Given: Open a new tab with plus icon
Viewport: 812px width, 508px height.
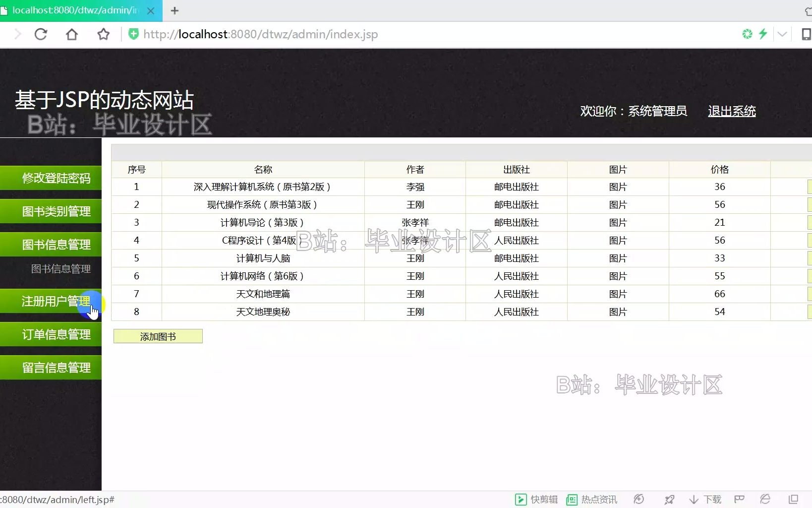Looking at the screenshot, I should [x=174, y=10].
